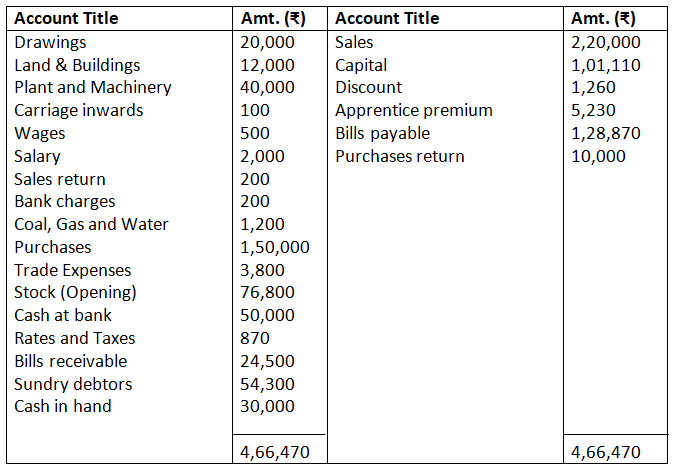Select the Stock (Opening) label

75,293
